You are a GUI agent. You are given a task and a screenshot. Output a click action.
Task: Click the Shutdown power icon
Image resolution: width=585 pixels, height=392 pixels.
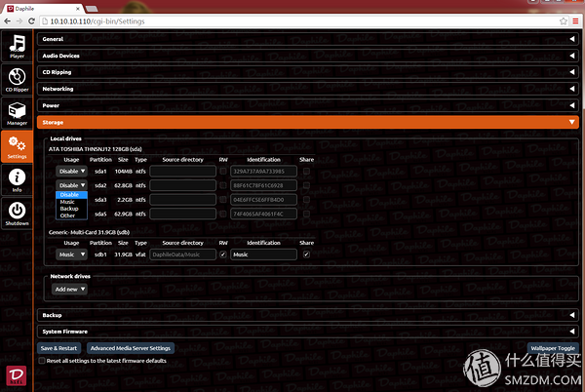[17, 211]
